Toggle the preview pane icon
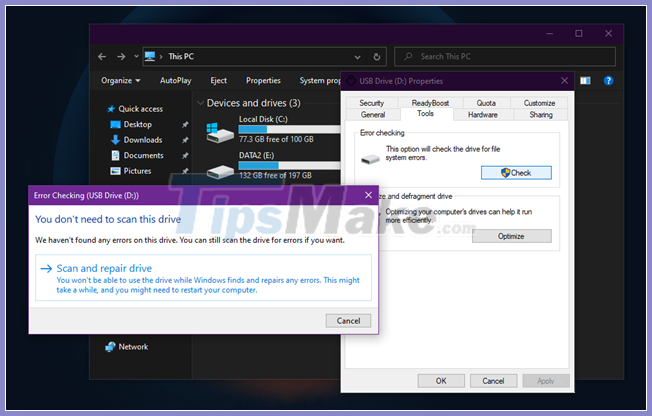 pyautogui.click(x=585, y=81)
